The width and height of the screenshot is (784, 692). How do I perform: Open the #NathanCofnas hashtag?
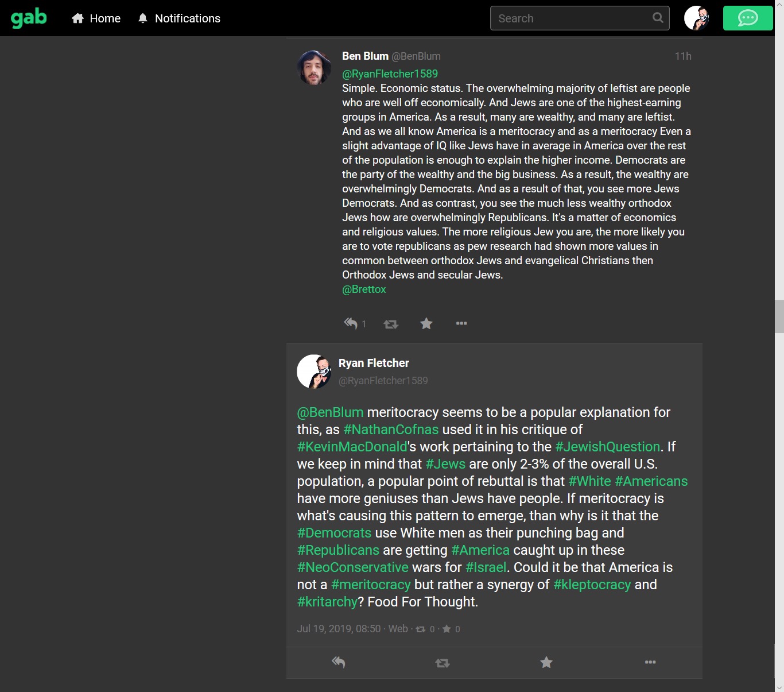tap(391, 430)
